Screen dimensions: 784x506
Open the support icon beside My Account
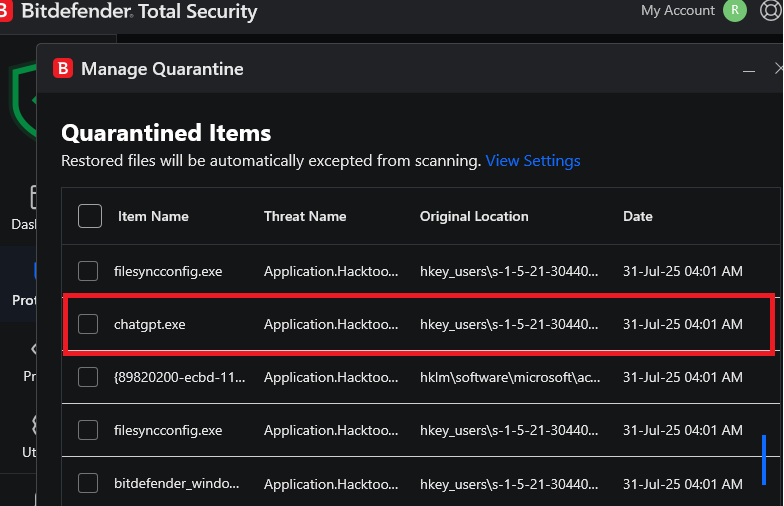pos(771,10)
